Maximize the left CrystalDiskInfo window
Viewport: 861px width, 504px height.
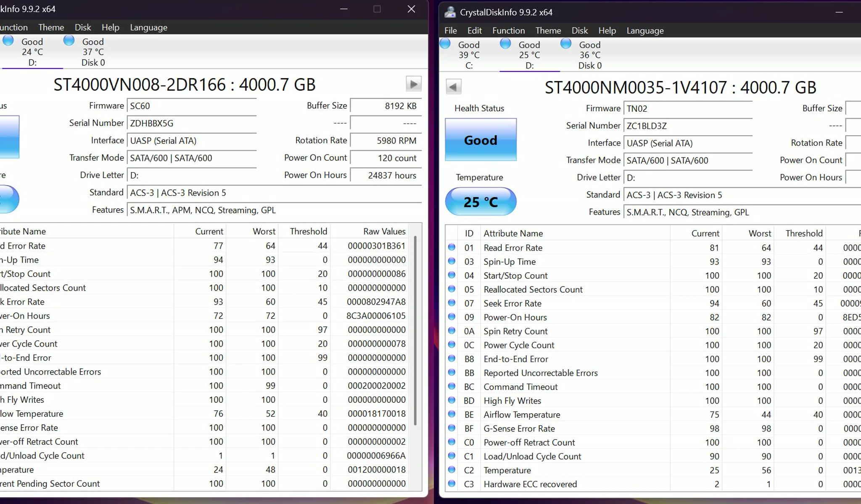click(377, 9)
